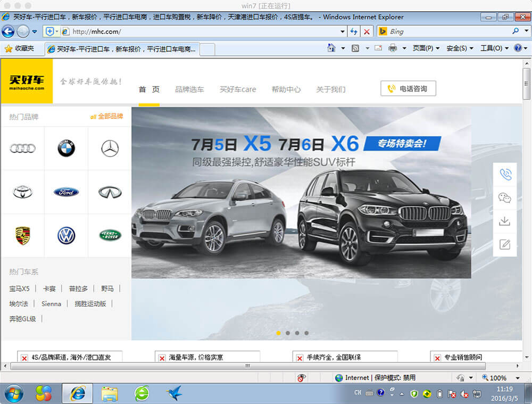This screenshot has width=532, height=404.
Task: Click the floating WeChat icon
Action: pos(505,197)
